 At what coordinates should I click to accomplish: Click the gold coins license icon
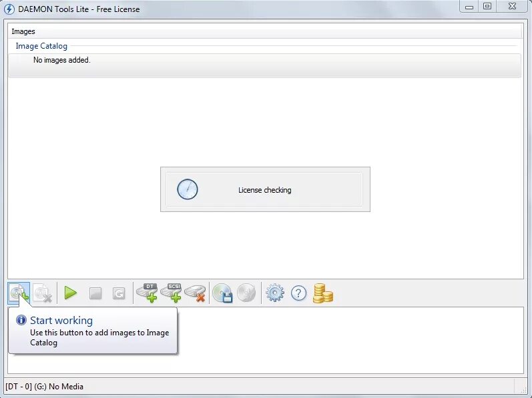click(323, 293)
